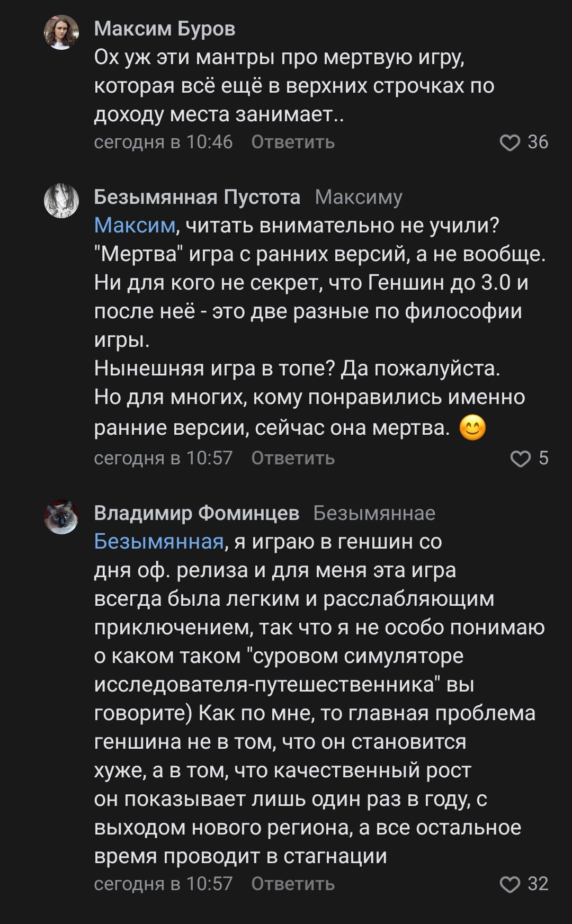The width and height of the screenshot is (572, 924).
Task: Reply to Владимир Фоминцев's comment
Action: pos(293,884)
